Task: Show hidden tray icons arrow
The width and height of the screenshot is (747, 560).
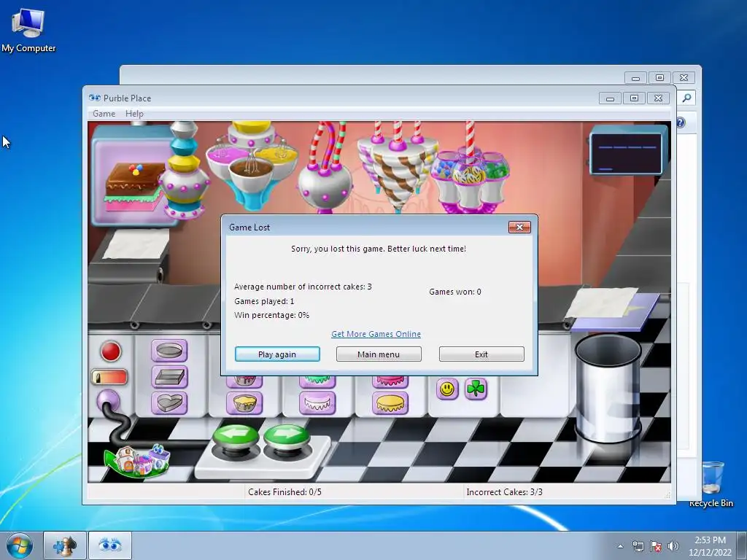Action: point(620,546)
